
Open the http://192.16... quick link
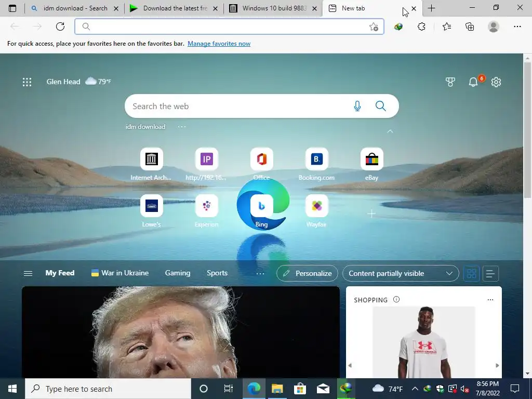tap(206, 165)
